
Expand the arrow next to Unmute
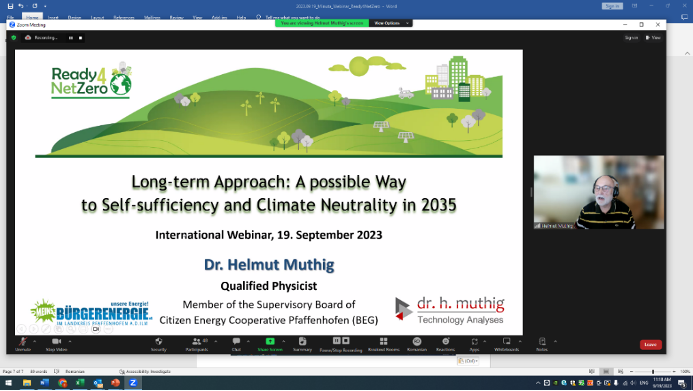(34, 341)
